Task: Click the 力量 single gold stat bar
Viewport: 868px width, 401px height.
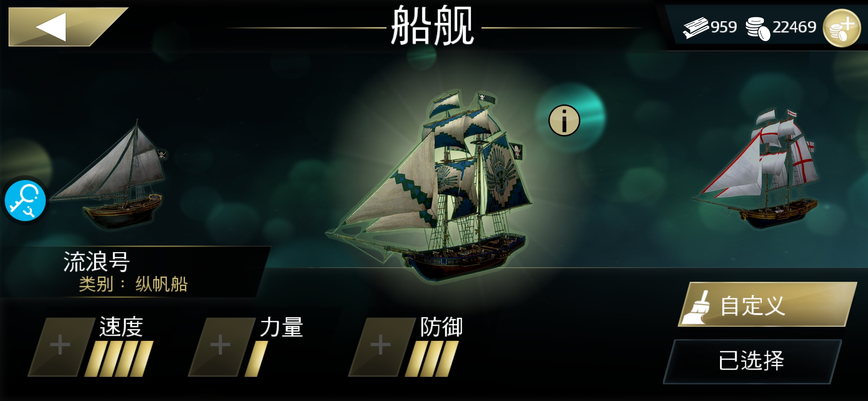Action: pos(256,359)
